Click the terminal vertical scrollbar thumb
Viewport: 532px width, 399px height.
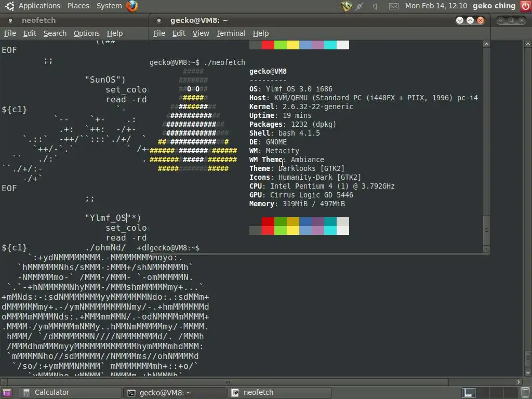point(486,230)
